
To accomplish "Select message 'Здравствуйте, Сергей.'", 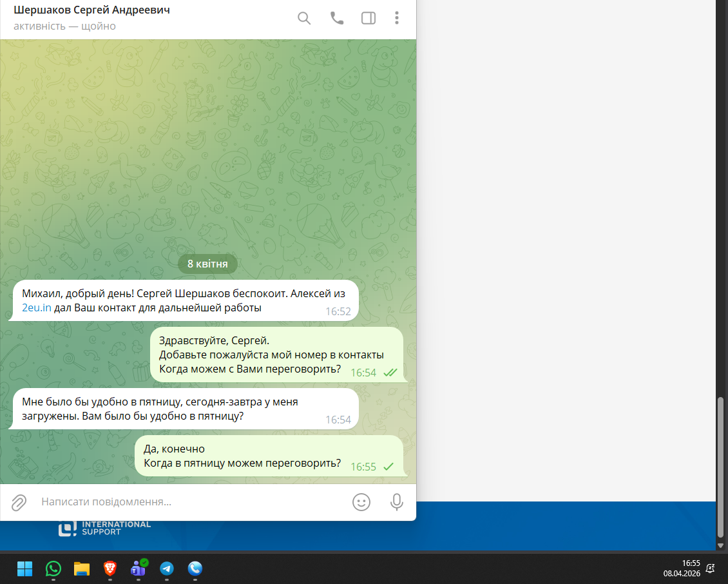I will coord(277,355).
